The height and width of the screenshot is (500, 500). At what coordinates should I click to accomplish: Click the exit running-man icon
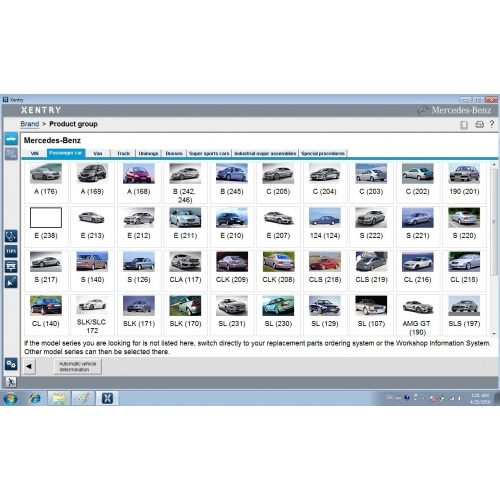(11, 382)
